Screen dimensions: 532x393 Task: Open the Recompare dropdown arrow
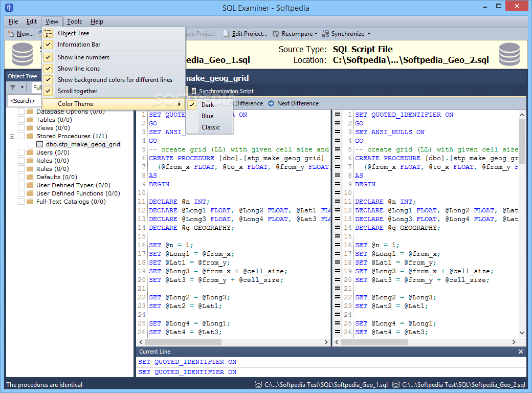click(316, 34)
